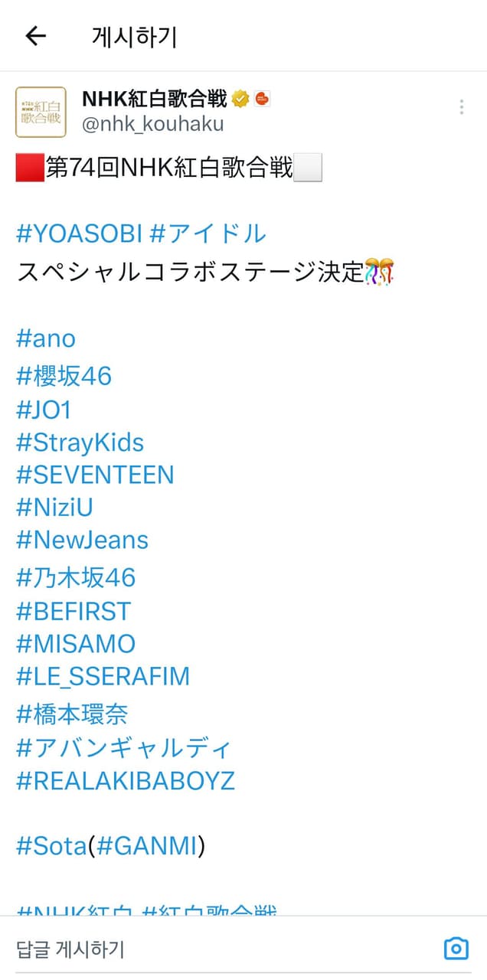Open the #NewJeans hashtag
The width and height of the screenshot is (487, 980).
coord(82,541)
